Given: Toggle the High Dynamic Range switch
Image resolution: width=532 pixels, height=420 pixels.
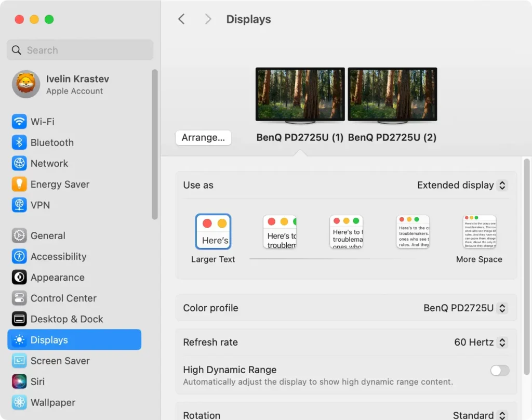Looking at the screenshot, I should 499,371.
